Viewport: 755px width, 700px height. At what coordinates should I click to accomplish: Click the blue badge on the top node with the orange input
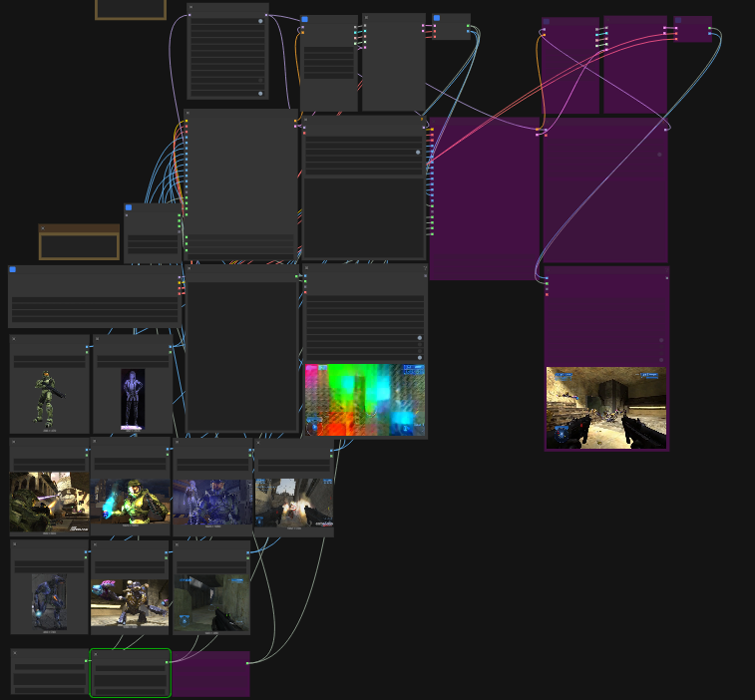(x=305, y=20)
